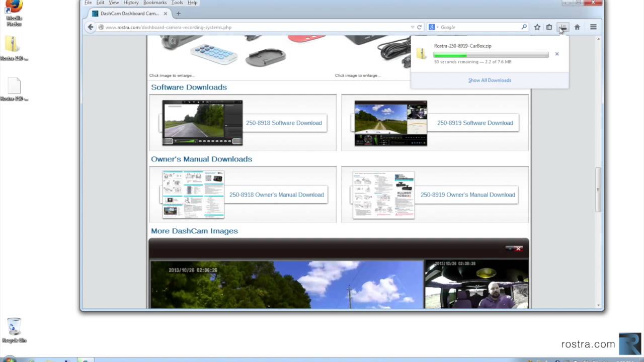
Task: Click 250-8918 Software Download link
Action: (x=284, y=123)
